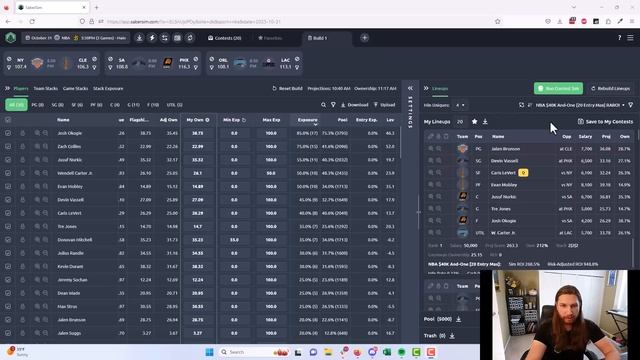Open the Min Uniques dropdown
This screenshot has width=640, height=360.
coord(460,105)
